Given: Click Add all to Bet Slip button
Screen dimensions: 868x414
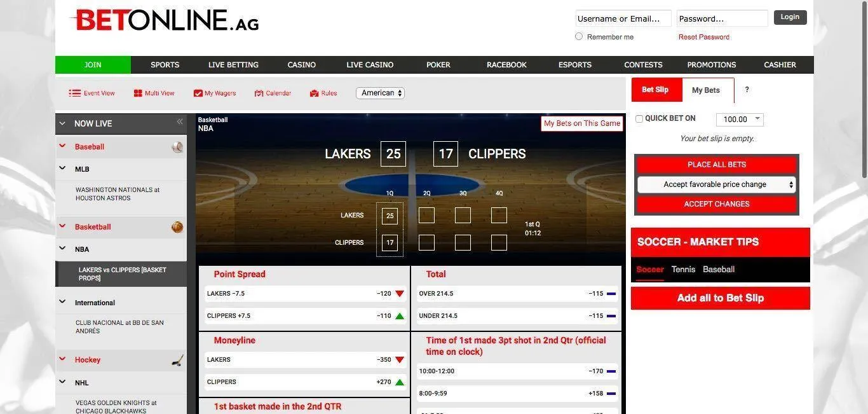Looking at the screenshot, I should (x=721, y=298).
